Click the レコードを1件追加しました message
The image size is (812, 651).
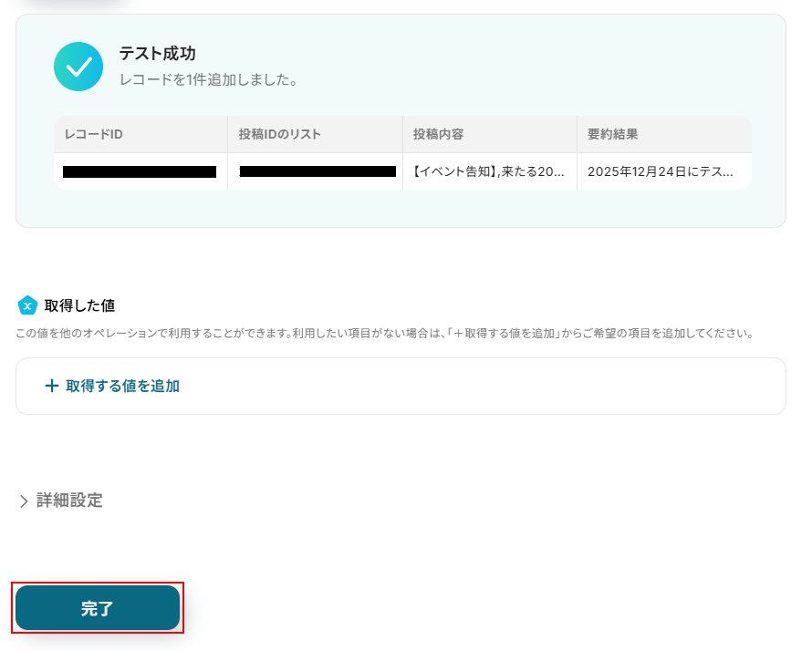[208, 79]
